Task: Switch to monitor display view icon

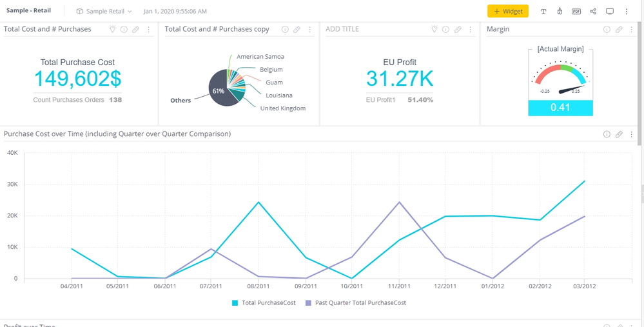Action: (610, 12)
